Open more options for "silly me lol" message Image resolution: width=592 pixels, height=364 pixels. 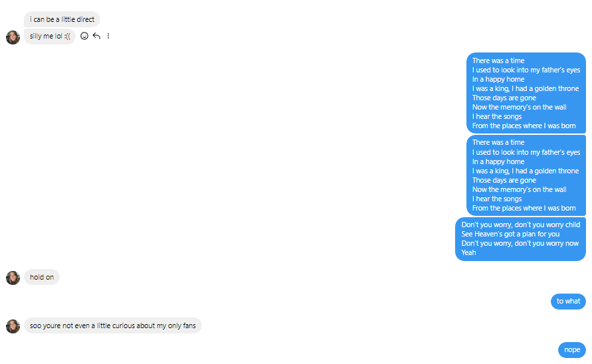(x=108, y=36)
